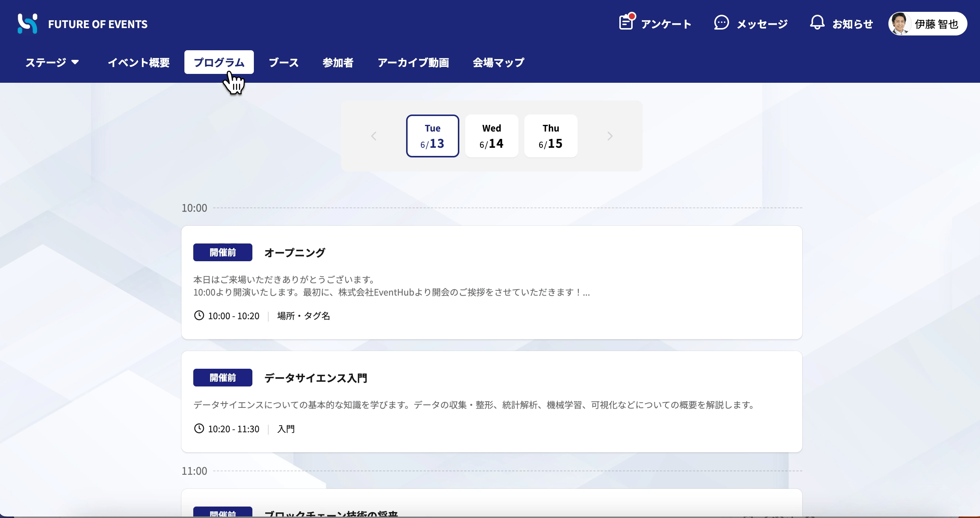Click the Future of Events logo icon
This screenshot has height=518, width=980.
tap(27, 24)
